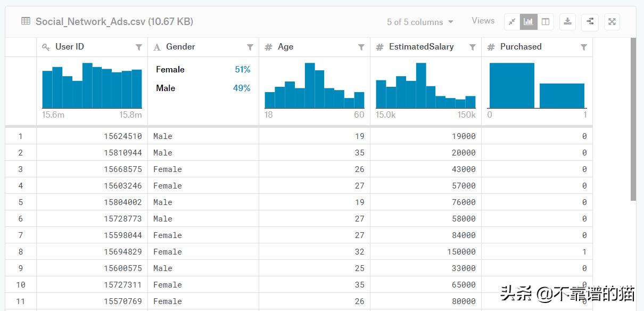The image size is (644, 311).
Task: Download the Social_Network_Ads.csv file
Action: click(568, 22)
